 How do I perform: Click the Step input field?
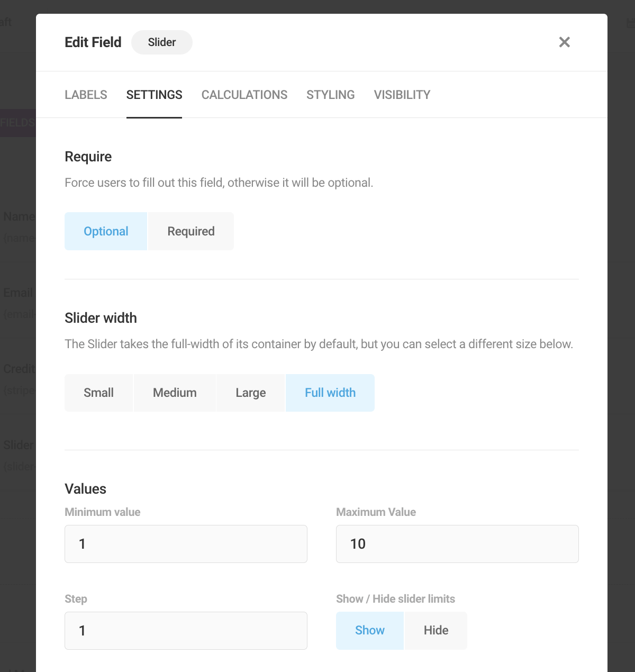(x=186, y=631)
